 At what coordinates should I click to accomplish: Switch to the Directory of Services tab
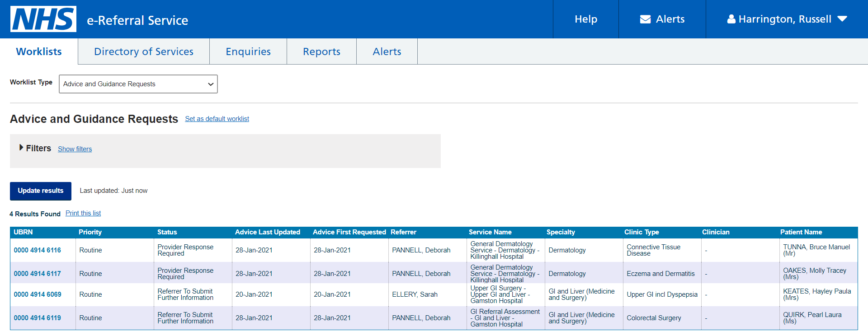(144, 51)
